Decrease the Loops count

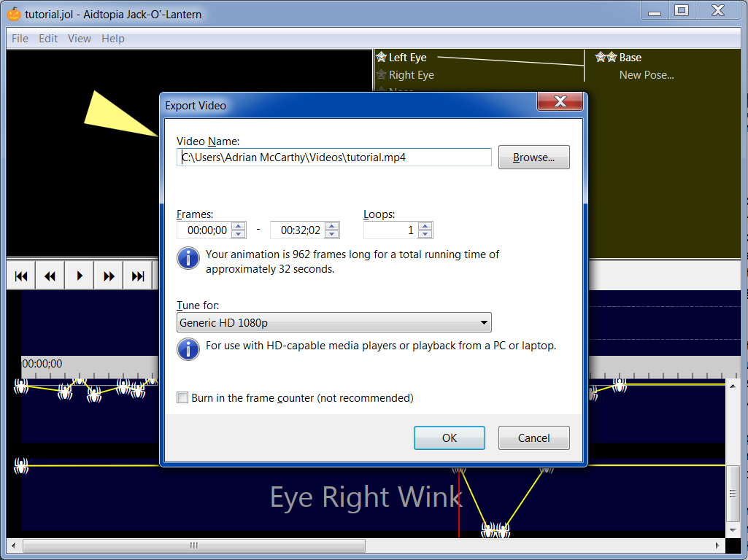coord(425,234)
